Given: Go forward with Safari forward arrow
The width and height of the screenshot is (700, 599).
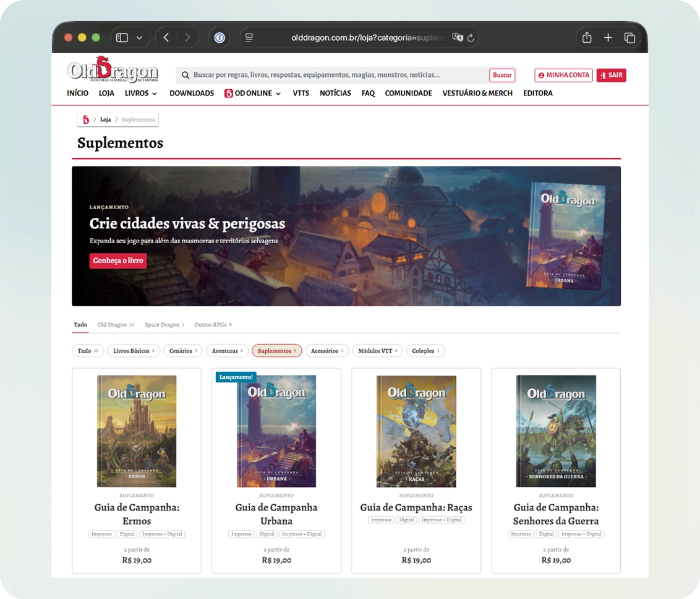Looking at the screenshot, I should [x=187, y=38].
